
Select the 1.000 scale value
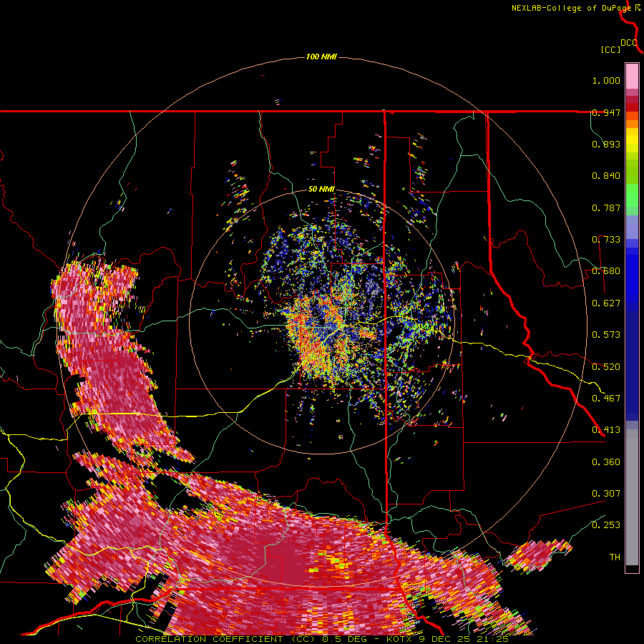click(606, 80)
